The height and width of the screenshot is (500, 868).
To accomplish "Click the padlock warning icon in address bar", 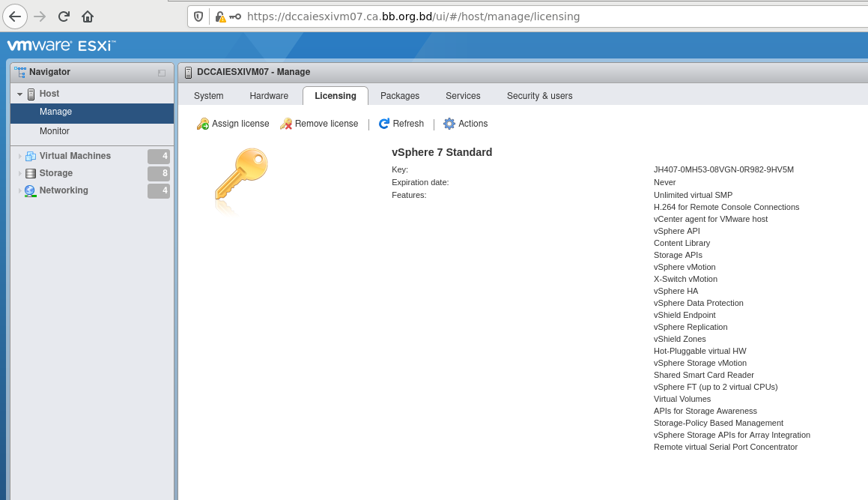I will (x=220, y=16).
